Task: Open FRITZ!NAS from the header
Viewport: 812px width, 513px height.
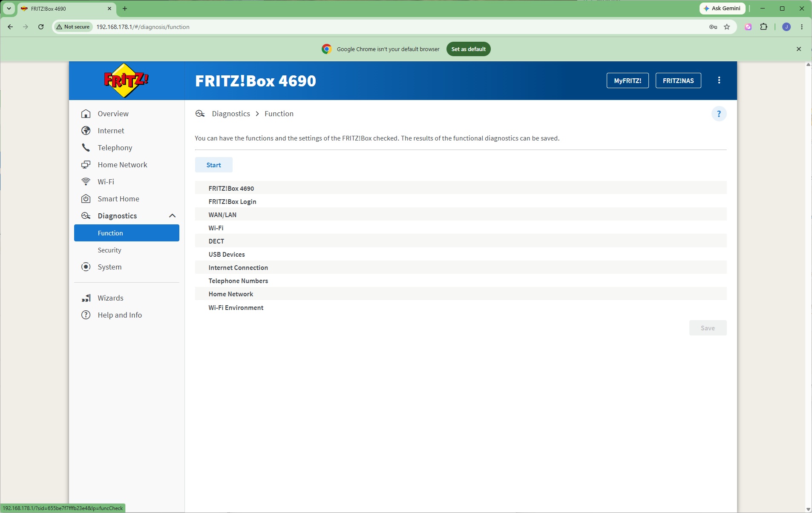Action: [678, 80]
